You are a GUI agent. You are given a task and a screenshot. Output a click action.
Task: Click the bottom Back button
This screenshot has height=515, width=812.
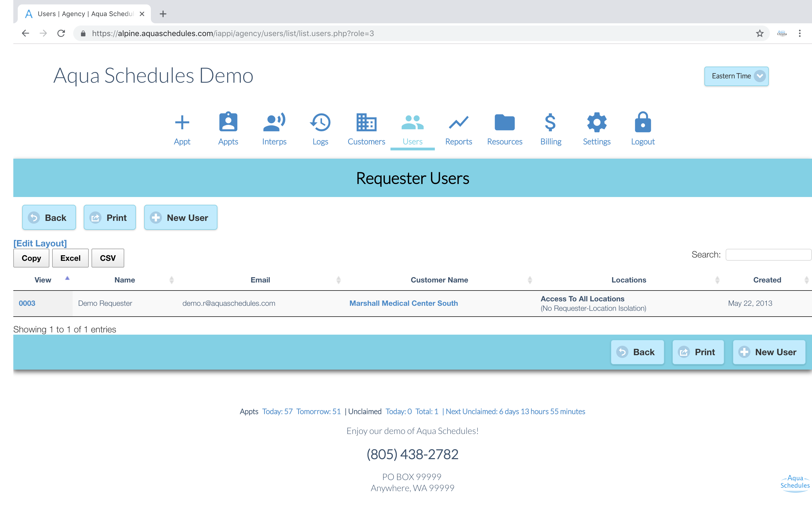637,352
